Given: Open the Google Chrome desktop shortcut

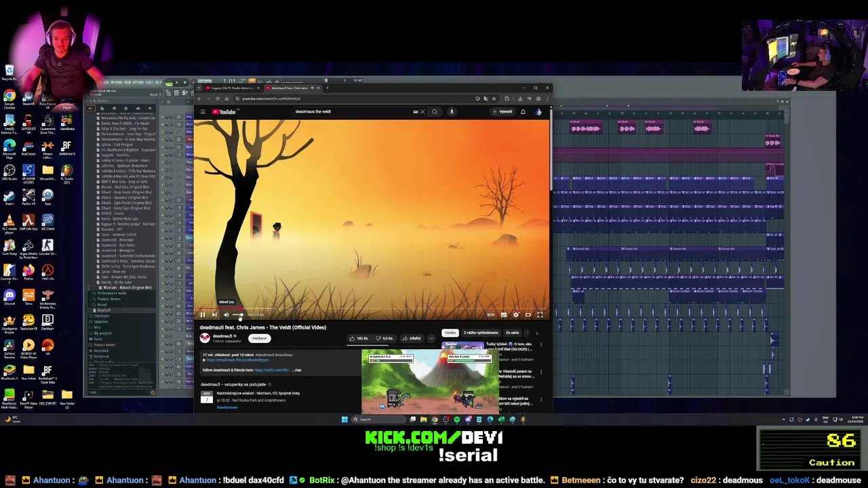Looking at the screenshot, I should (9, 100).
